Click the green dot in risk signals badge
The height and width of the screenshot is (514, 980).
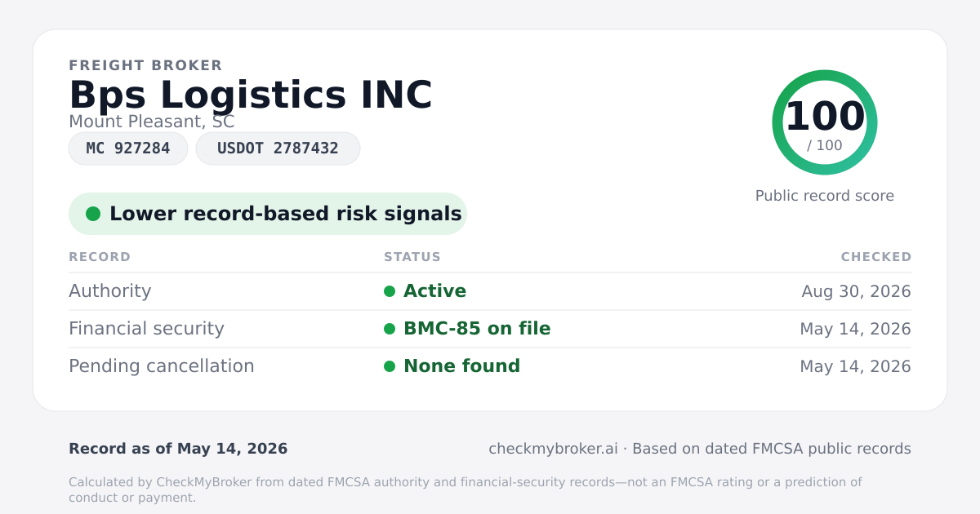coord(93,214)
